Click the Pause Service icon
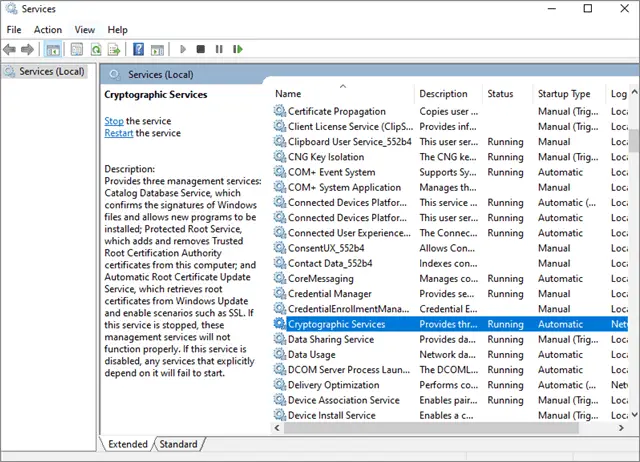The image size is (640, 462). coord(219,49)
